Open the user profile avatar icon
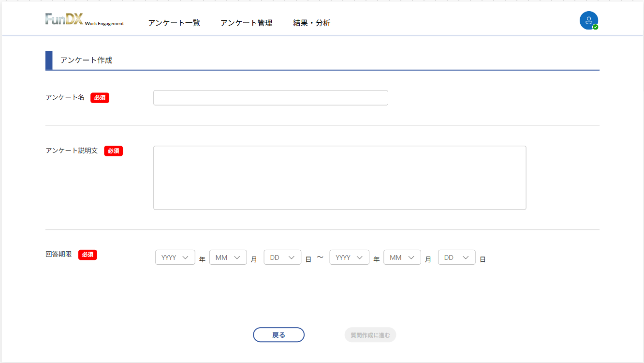This screenshot has width=644, height=363. pos(588,20)
